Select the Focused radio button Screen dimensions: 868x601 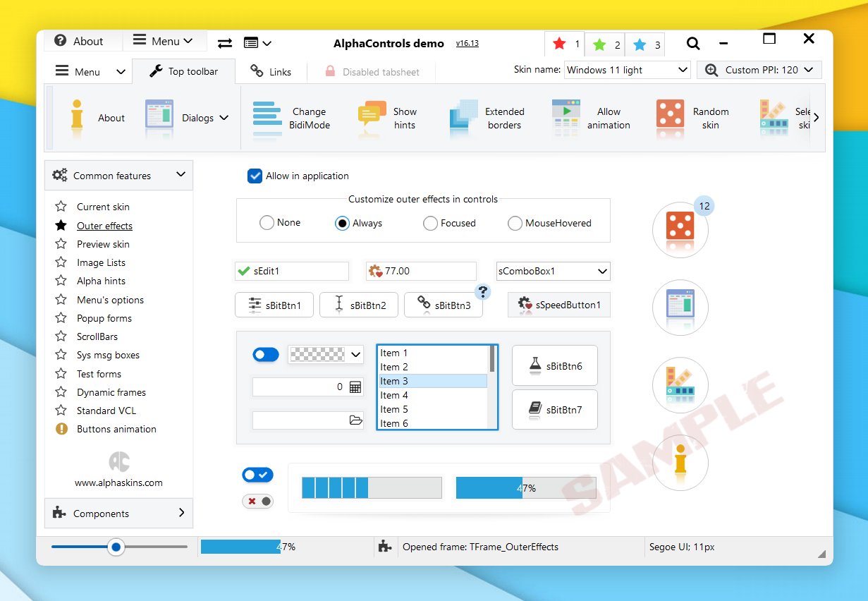pyautogui.click(x=430, y=224)
